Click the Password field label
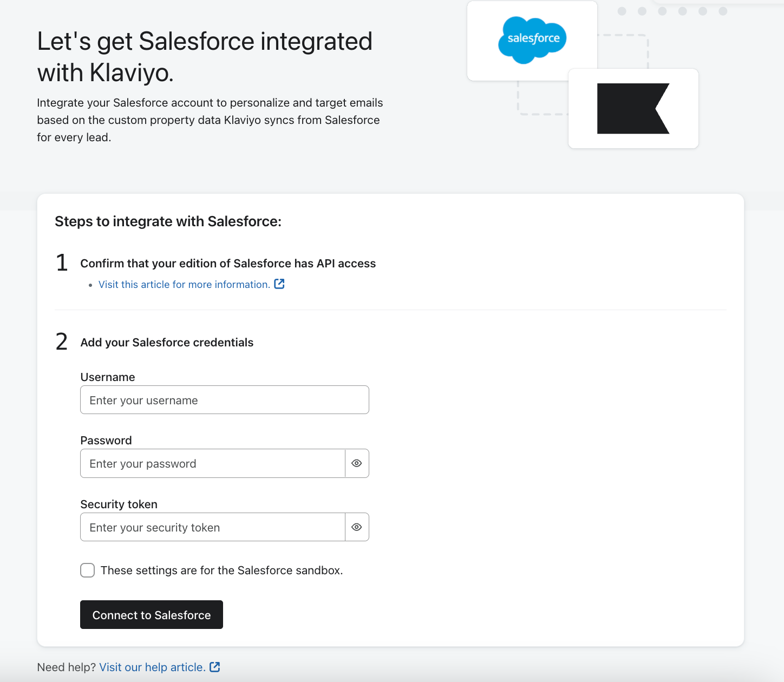The height and width of the screenshot is (682, 784). tap(106, 441)
